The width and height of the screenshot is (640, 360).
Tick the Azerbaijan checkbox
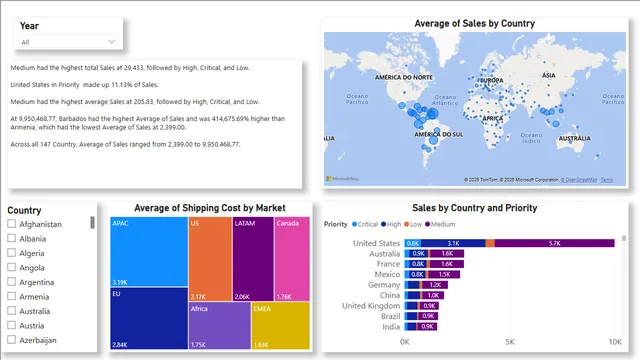coord(12,340)
